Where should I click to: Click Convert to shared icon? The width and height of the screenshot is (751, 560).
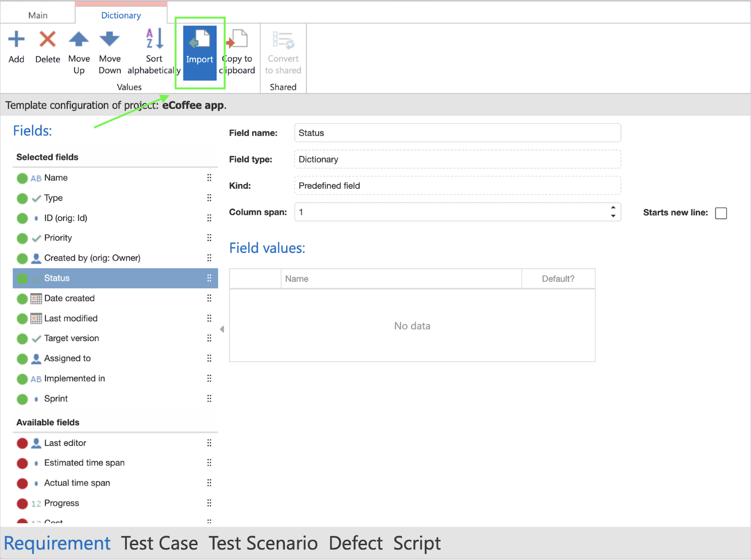pyautogui.click(x=283, y=41)
